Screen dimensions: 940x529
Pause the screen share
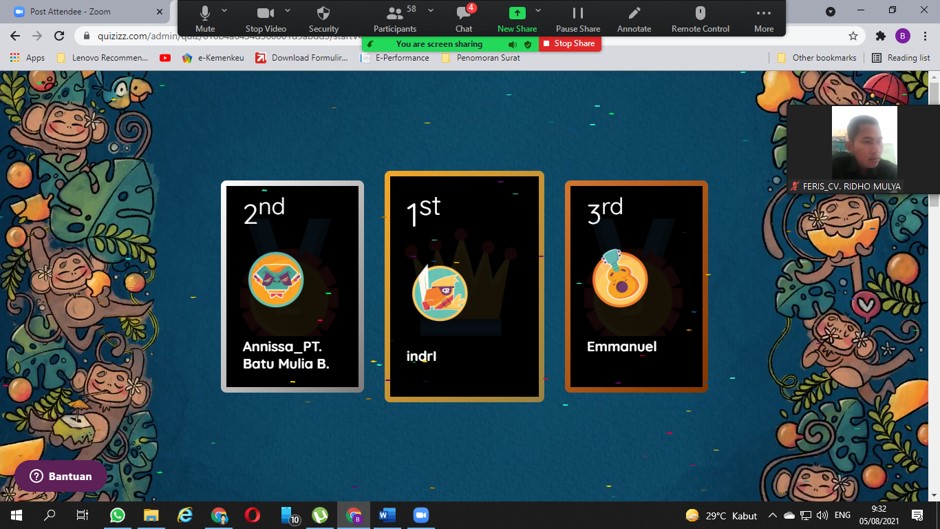578,18
